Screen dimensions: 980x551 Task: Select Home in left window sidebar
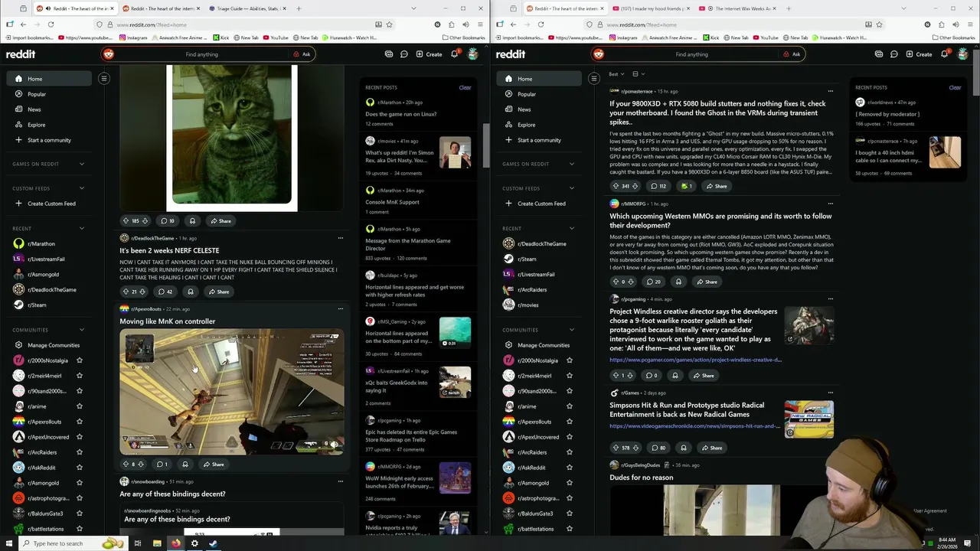(x=50, y=79)
